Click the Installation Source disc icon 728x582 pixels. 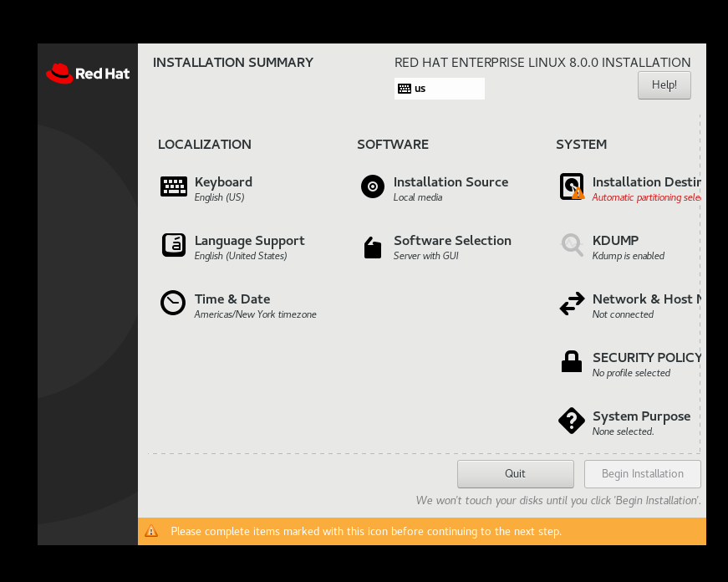click(x=372, y=186)
